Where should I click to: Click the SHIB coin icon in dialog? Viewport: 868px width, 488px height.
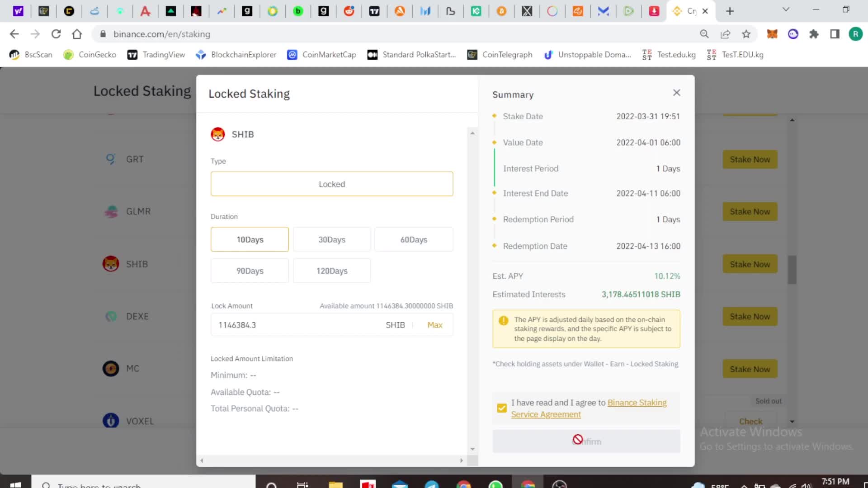click(x=218, y=134)
